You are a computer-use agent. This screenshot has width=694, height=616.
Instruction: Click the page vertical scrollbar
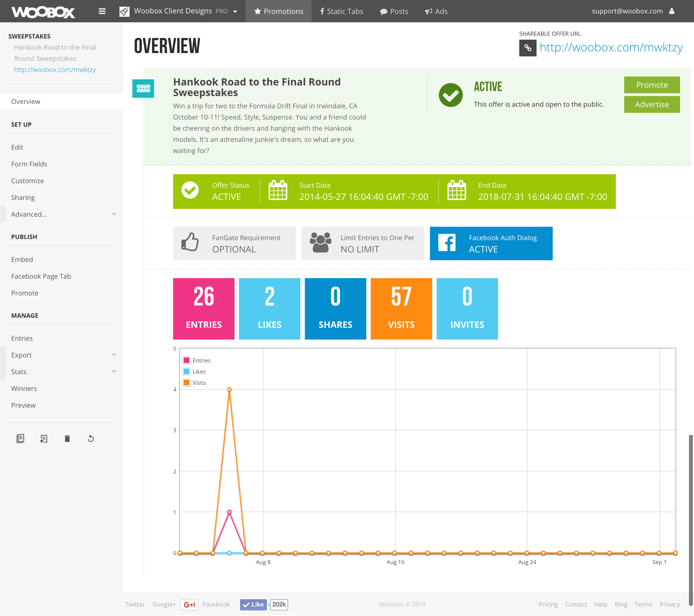pos(691,520)
